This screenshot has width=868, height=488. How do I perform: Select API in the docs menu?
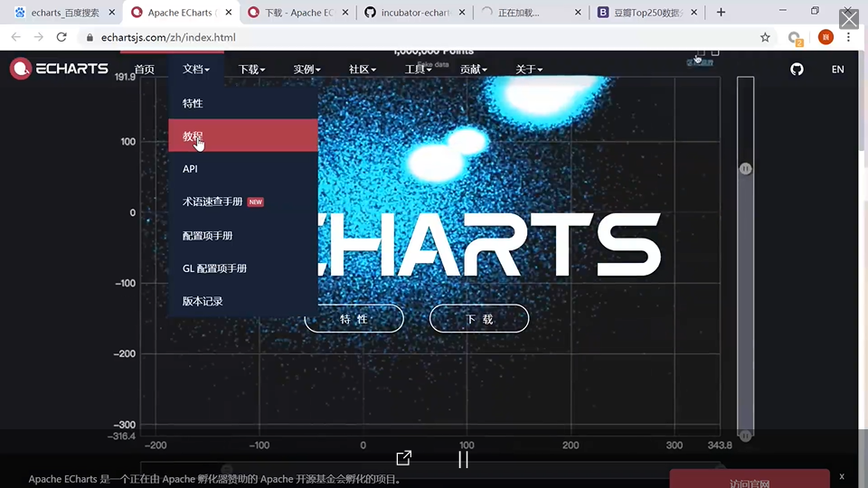click(x=243, y=169)
